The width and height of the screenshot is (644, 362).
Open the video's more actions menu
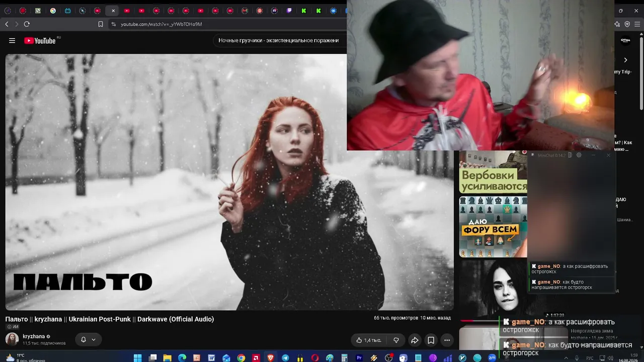tap(447, 340)
